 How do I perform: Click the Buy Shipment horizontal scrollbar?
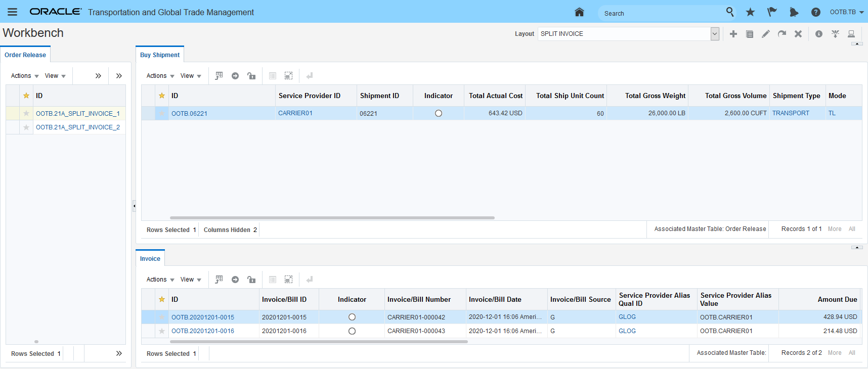coord(332,218)
